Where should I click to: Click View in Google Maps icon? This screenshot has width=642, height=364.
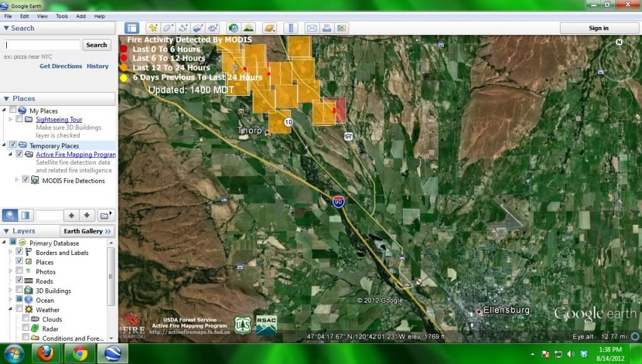point(342,28)
